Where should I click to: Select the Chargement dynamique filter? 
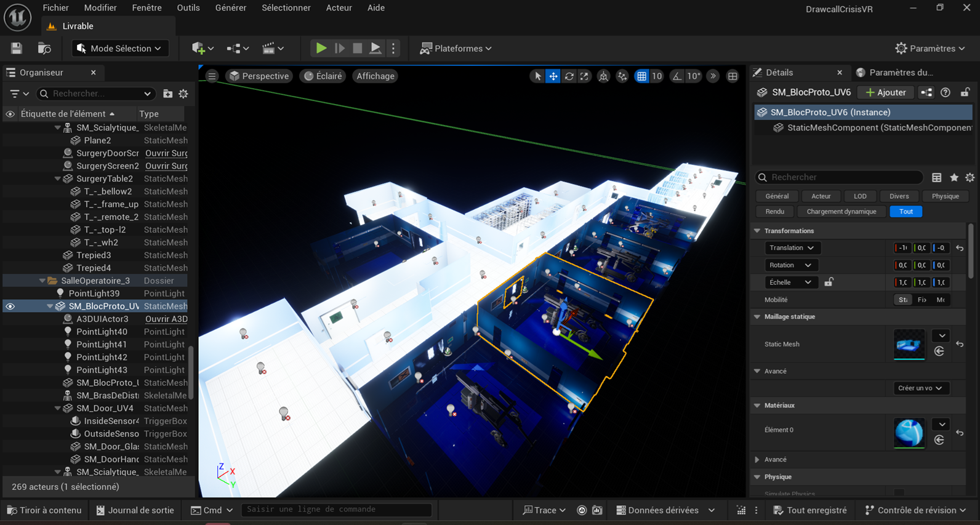tap(841, 212)
